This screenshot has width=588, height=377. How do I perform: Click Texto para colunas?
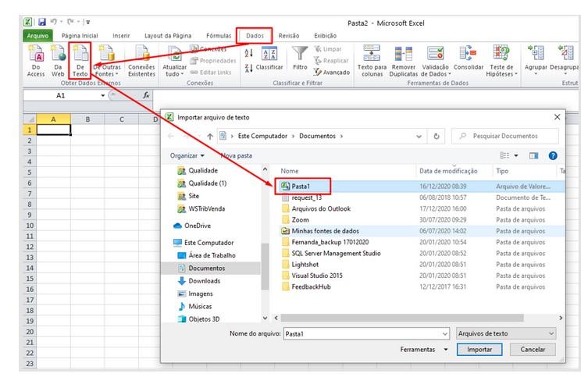[372, 61]
